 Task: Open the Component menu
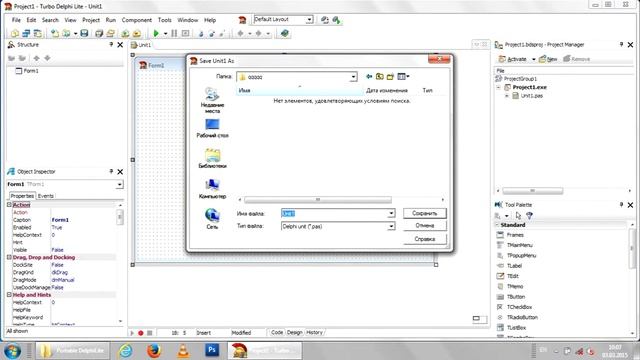[136, 20]
